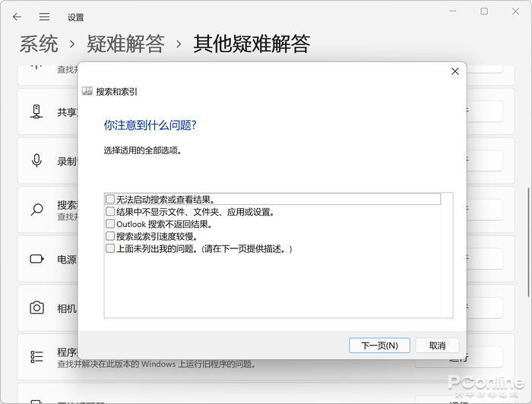Go back with the Settings back arrow

(x=17, y=17)
